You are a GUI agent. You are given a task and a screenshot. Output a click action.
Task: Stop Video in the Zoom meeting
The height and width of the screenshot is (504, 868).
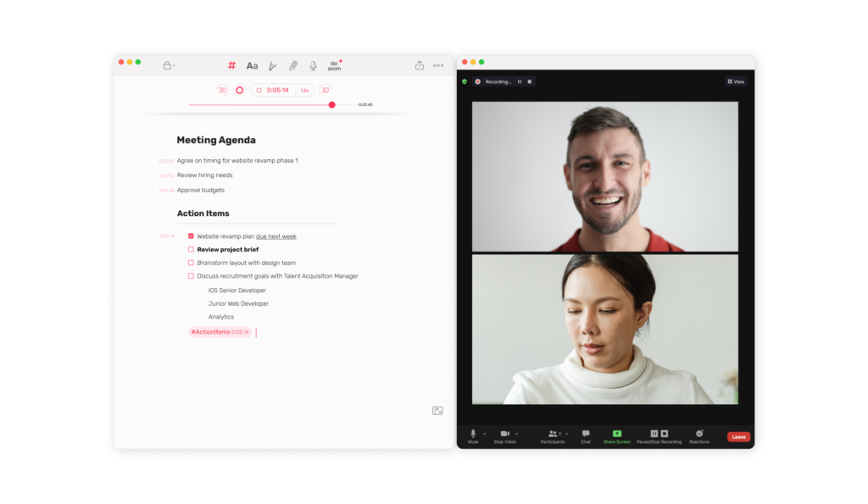[505, 436]
